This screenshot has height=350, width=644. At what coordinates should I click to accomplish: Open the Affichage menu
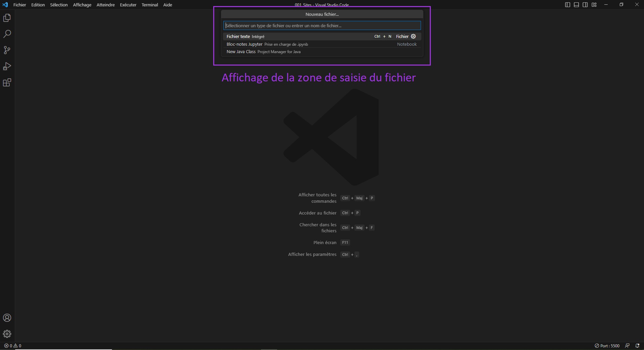(x=82, y=5)
